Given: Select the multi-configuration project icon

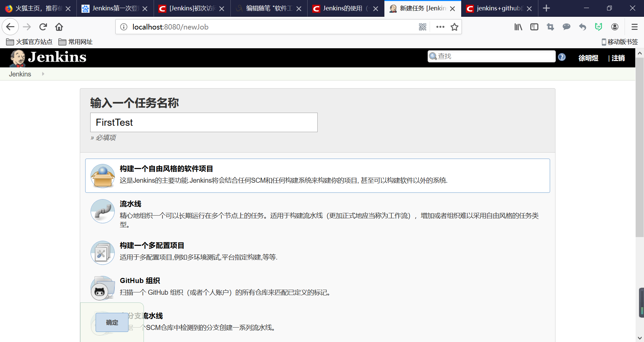Looking at the screenshot, I should 103,252.
